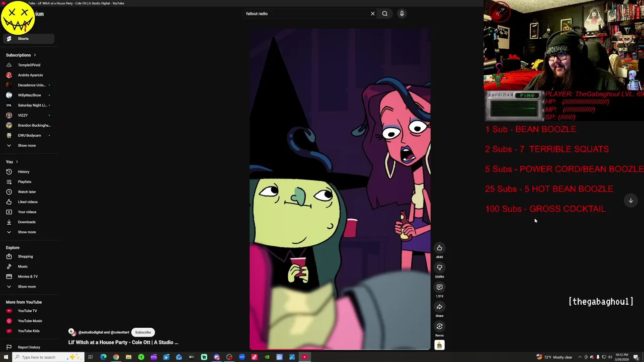Open TikTok app on taskbar
Viewport: 644px width, 362px height.
[x=254, y=357]
